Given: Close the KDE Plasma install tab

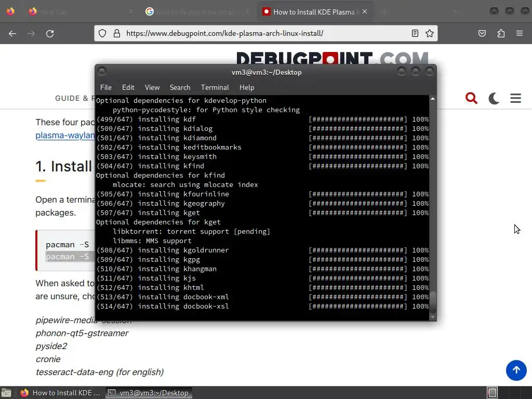Looking at the screenshot, I should [365, 11].
